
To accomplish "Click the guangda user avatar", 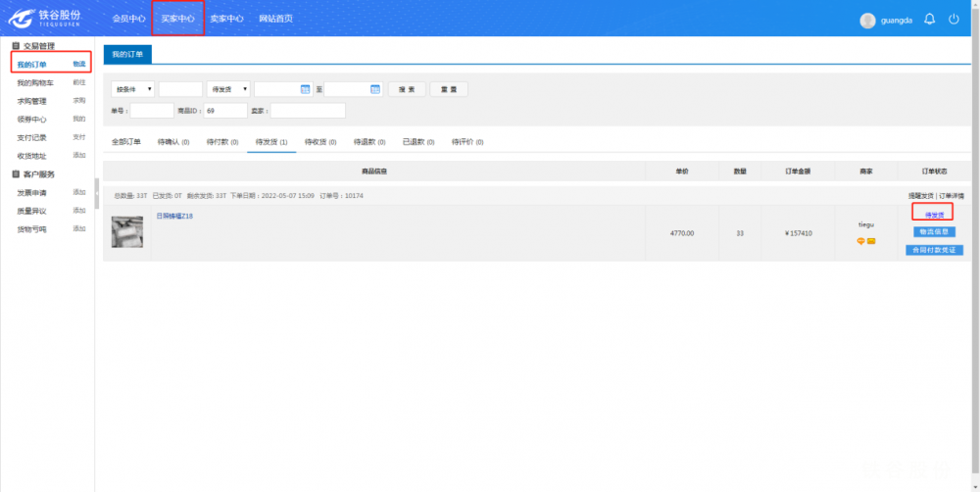I will point(867,21).
